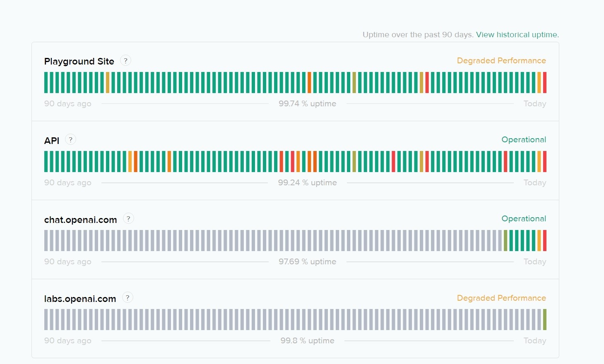Select today's red bar in Playground Site timeline
This screenshot has width=604, height=364.
point(545,82)
